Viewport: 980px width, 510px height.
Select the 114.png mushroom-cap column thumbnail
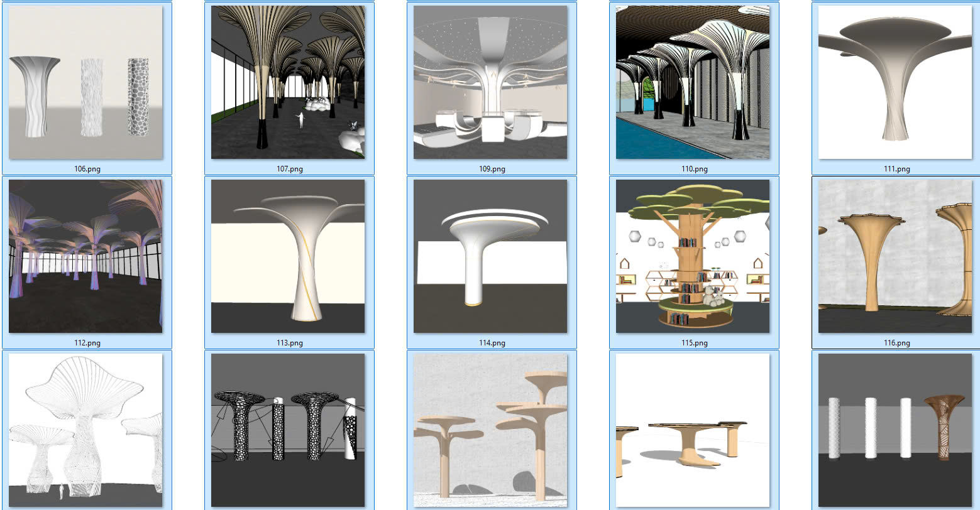coord(490,256)
